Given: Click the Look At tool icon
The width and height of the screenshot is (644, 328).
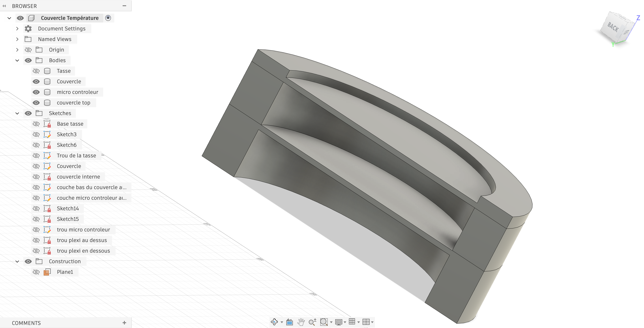Looking at the screenshot, I should point(290,322).
